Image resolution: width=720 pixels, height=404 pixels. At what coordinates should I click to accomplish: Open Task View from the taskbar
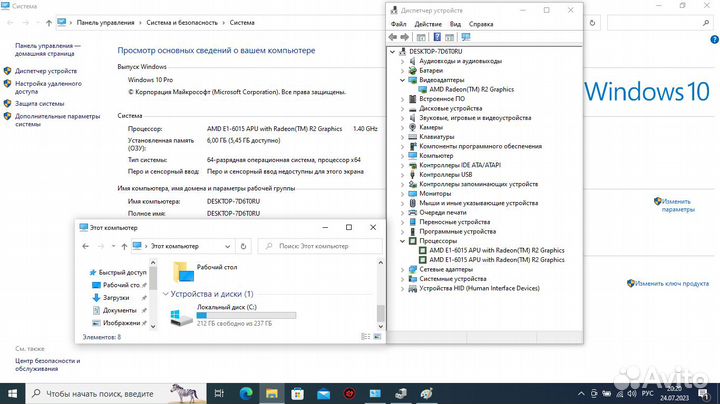(x=219, y=393)
